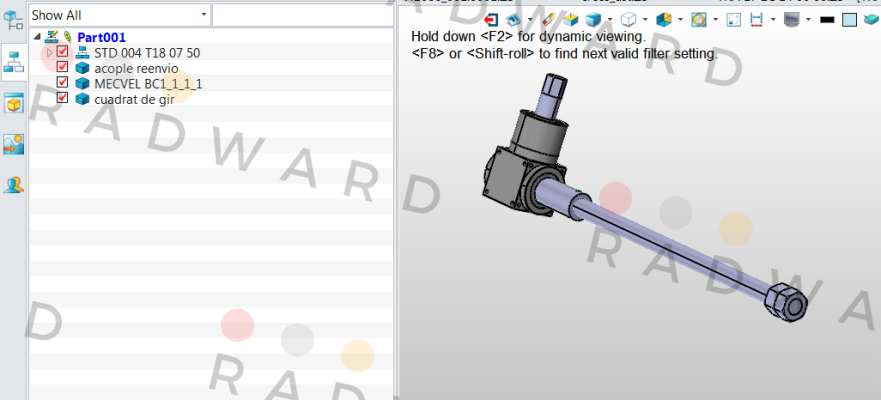Open dropdown arrow beside monitor display icon

point(808,20)
